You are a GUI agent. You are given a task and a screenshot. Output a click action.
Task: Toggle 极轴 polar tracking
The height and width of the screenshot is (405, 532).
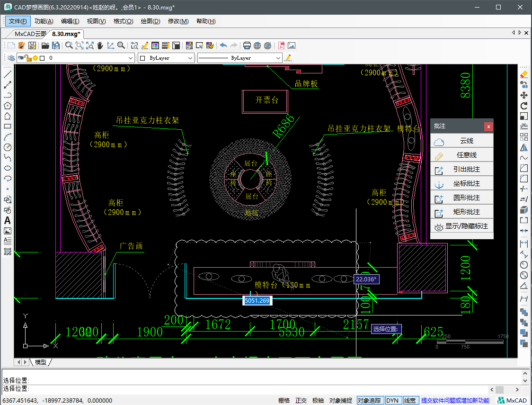click(318, 401)
